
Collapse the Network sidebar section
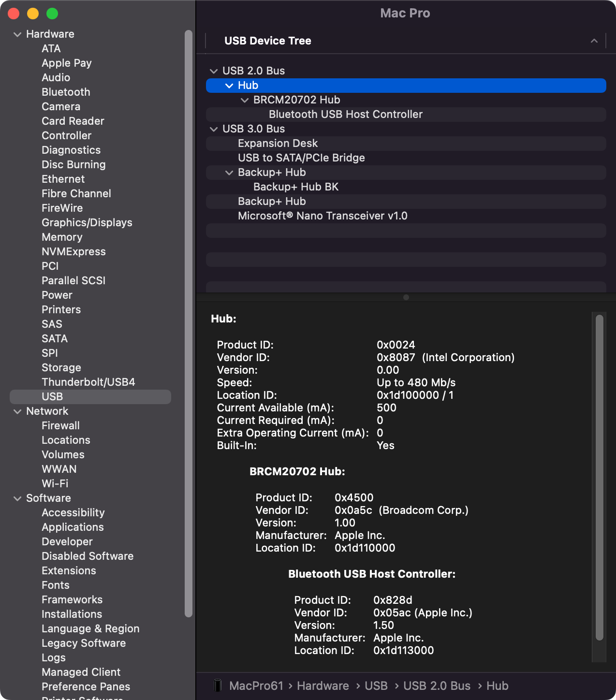pos(17,411)
